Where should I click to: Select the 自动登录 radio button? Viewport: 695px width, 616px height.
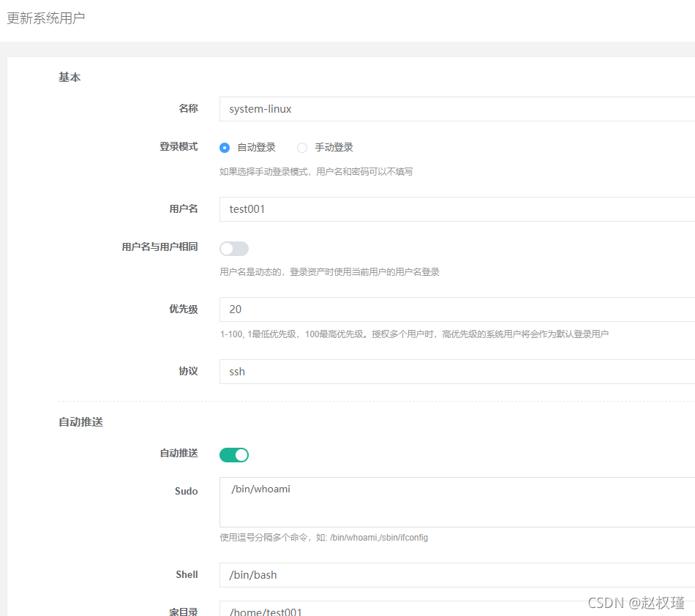point(225,148)
